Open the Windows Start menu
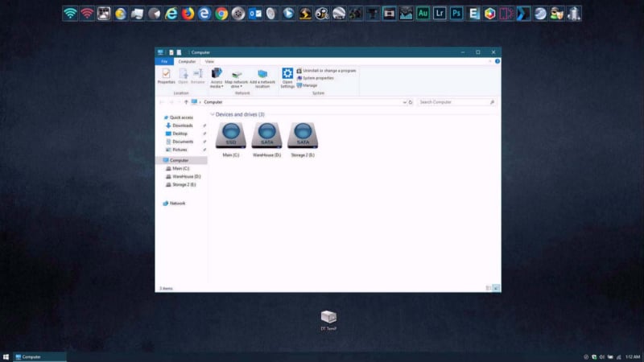Screen dimensions: 644x362 pos(6,357)
